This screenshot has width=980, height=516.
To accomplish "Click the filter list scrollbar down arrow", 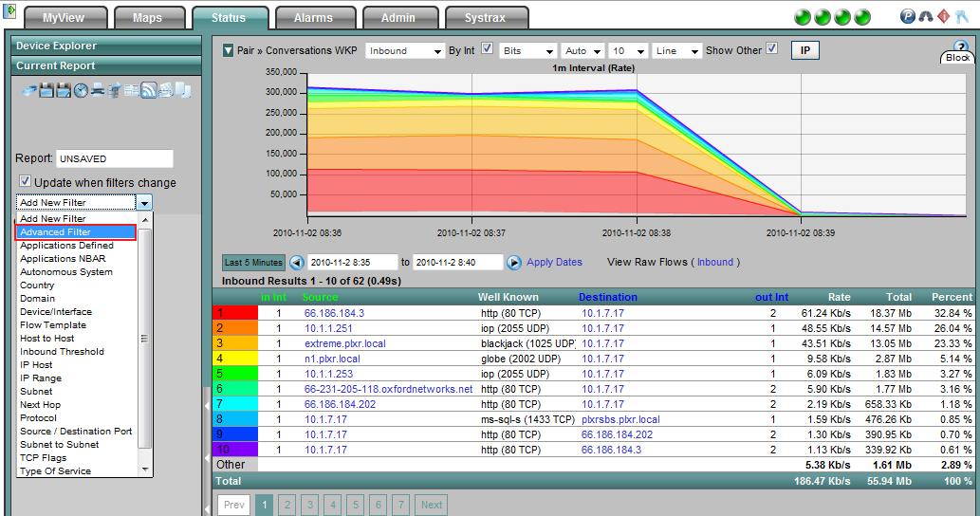I will [x=145, y=470].
